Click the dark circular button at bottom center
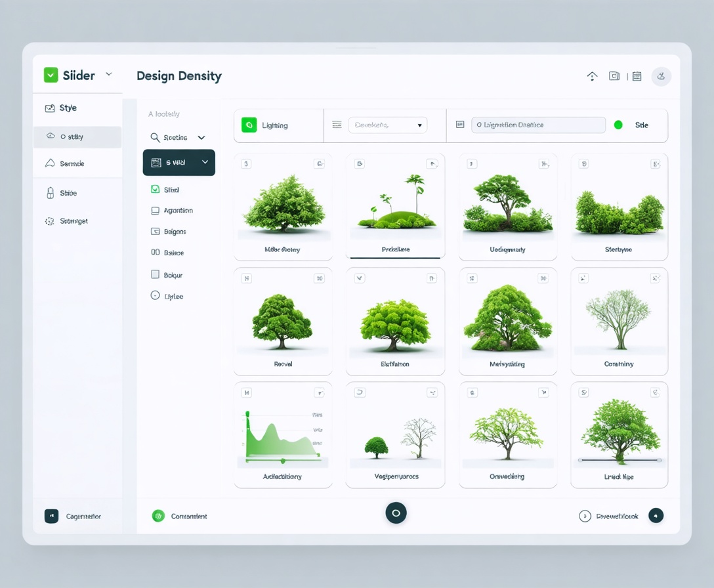The image size is (714, 588). (396, 513)
